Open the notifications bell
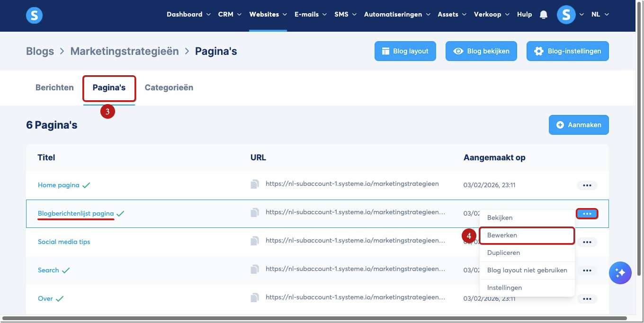The image size is (644, 323). tap(544, 15)
